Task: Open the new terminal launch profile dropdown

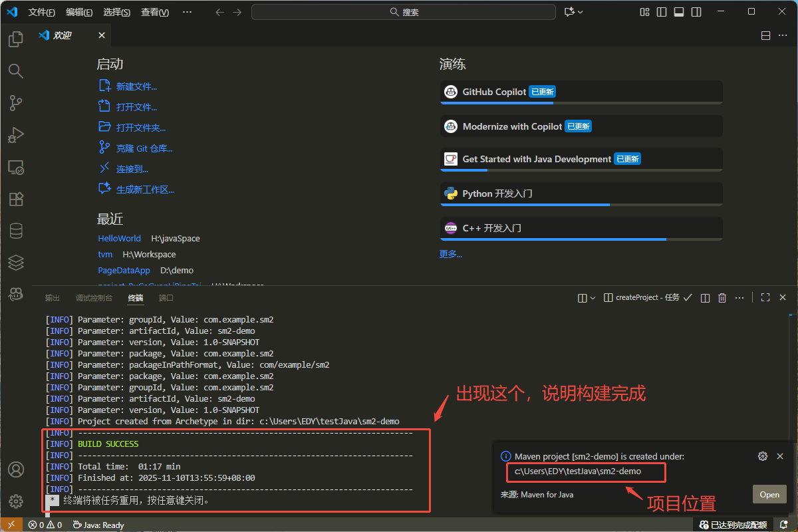Action: tap(593, 298)
